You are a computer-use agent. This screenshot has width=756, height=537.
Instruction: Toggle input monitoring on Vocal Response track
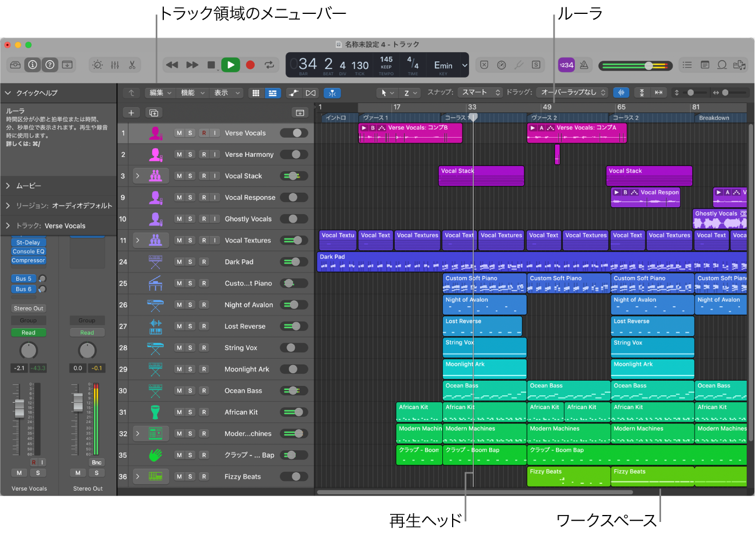[215, 197]
